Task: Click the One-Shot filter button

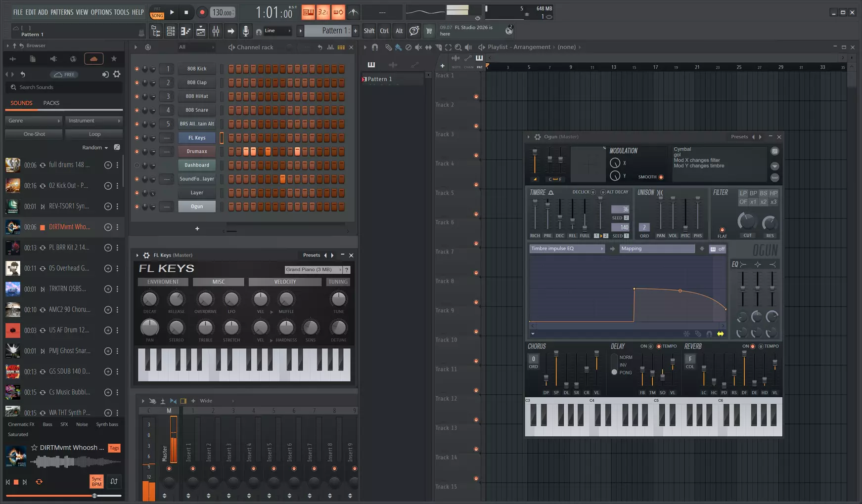Action: pyautogui.click(x=34, y=134)
